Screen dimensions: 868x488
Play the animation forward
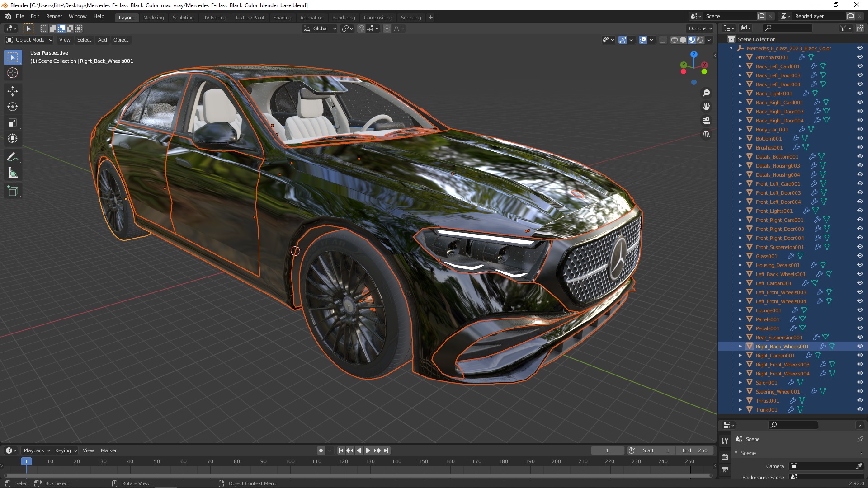(368, 450)
